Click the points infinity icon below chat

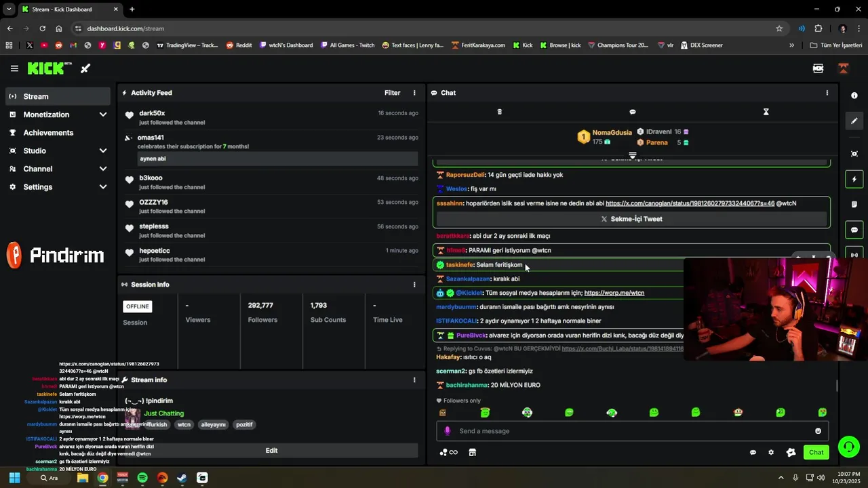(448, 452)
